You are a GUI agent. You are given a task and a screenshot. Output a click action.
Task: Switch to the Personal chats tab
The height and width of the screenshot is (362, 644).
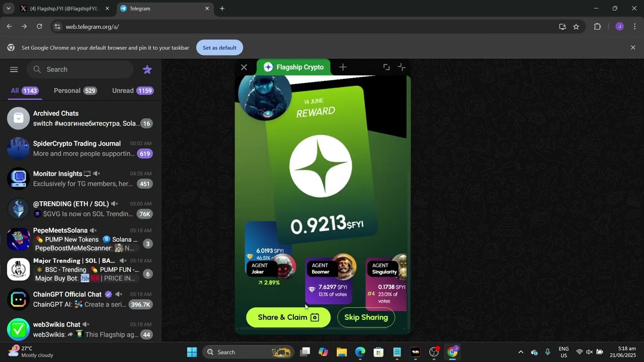(75, 90)
